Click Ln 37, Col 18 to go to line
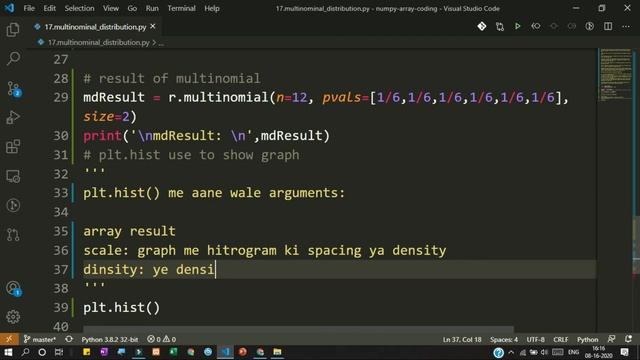The width and height of the screenshot is (640, 360). tap(462, 339)
